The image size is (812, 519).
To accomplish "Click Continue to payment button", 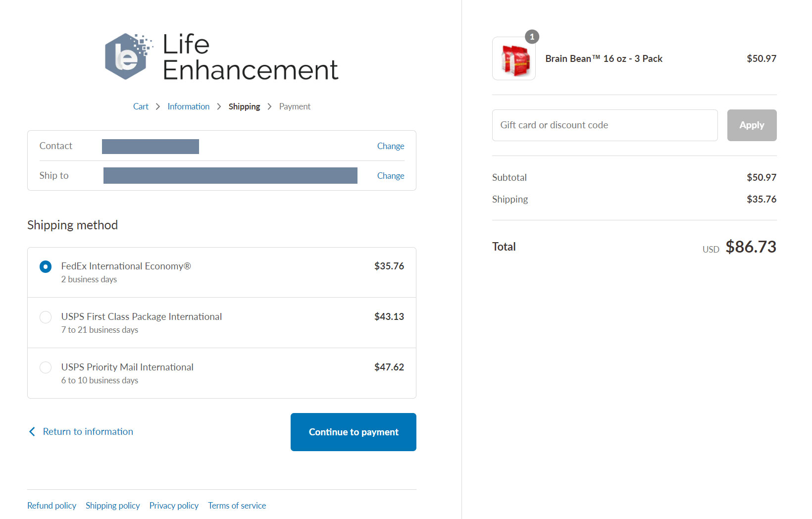I will click(x=354, y=432).
